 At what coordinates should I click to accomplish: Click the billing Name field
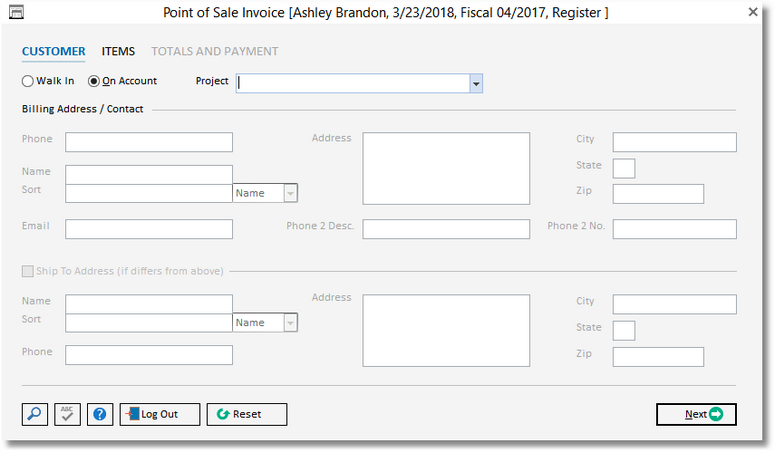coord(149,175)
